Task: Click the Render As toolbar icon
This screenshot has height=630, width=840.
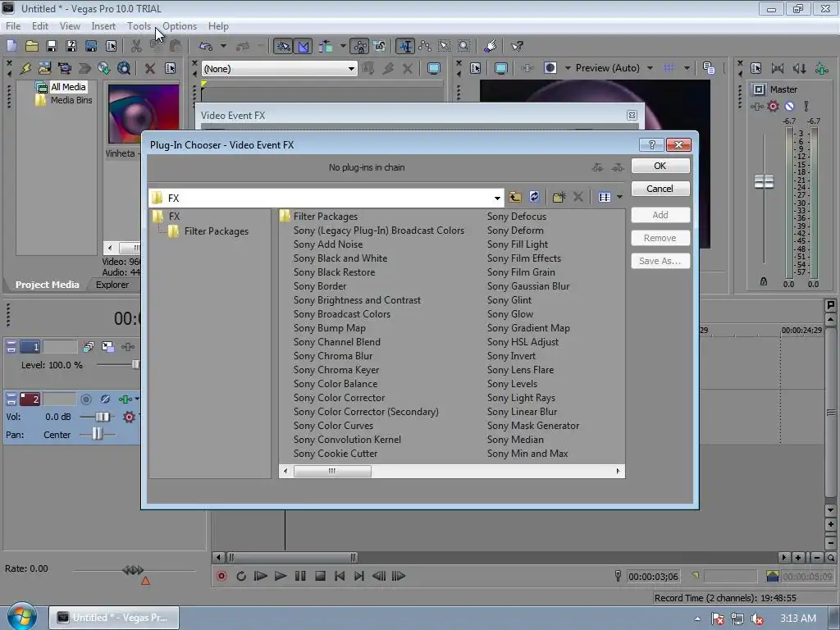Action: tap(91, 46)
